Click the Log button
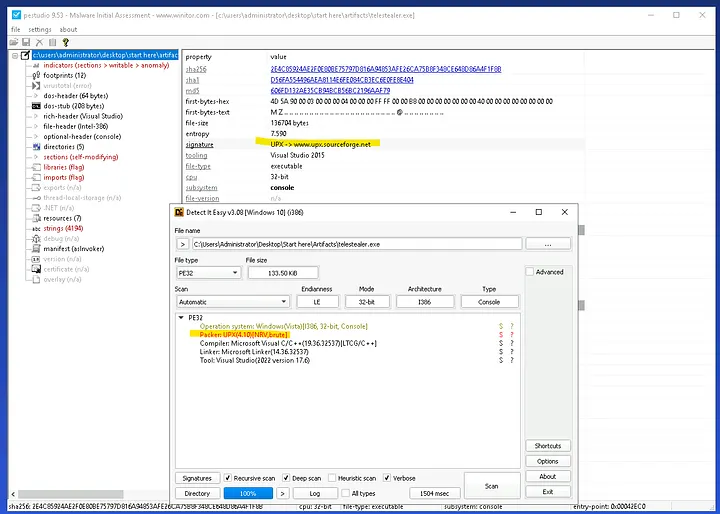720x514 pixels. pyautogui.click(x=315, y=493)
